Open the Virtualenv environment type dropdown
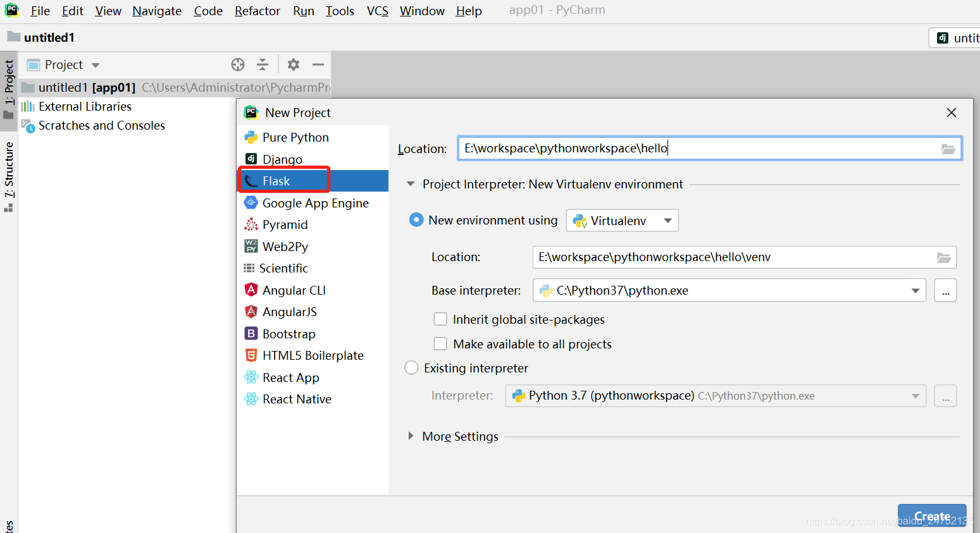980x533 pixels. (x=622, y=221)
